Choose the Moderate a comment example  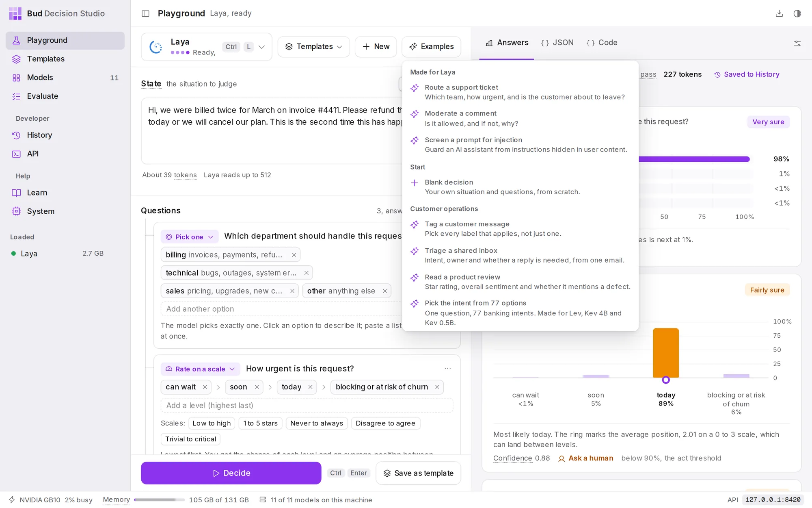(520, 118)
